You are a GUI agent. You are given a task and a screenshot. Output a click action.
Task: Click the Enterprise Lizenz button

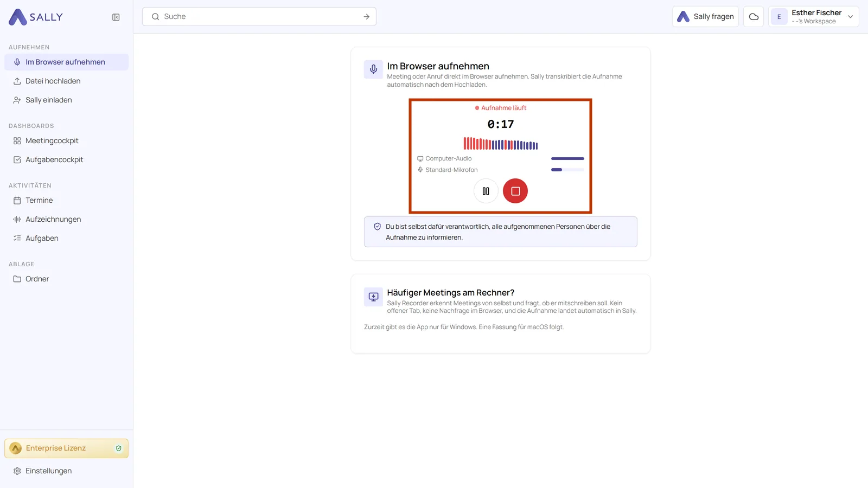(x=67, y=448)
